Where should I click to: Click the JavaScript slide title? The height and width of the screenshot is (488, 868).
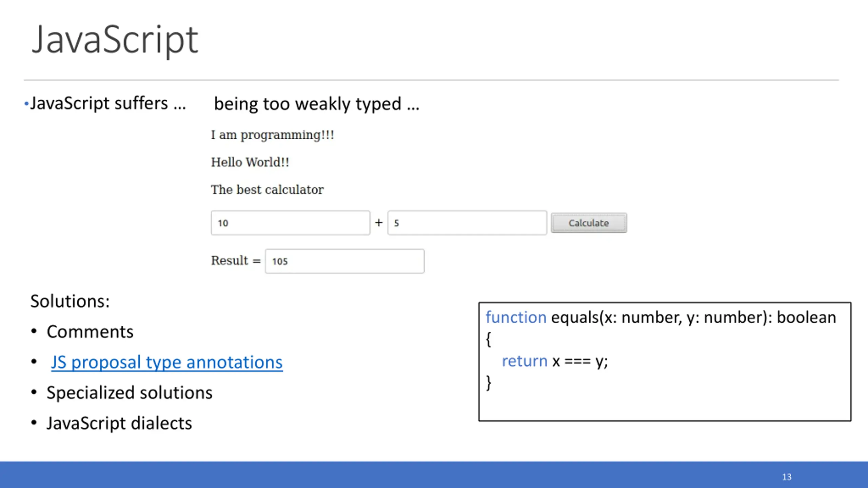[x=115, y=40]
